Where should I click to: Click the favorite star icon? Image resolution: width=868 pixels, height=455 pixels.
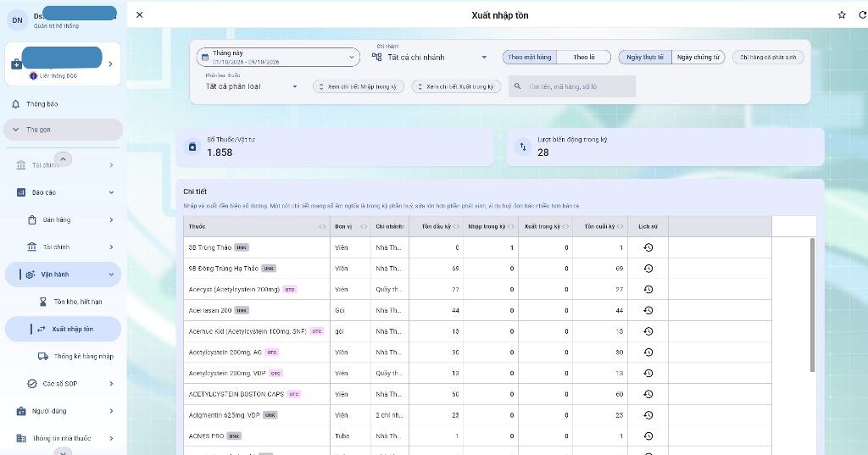pos(842,15)
